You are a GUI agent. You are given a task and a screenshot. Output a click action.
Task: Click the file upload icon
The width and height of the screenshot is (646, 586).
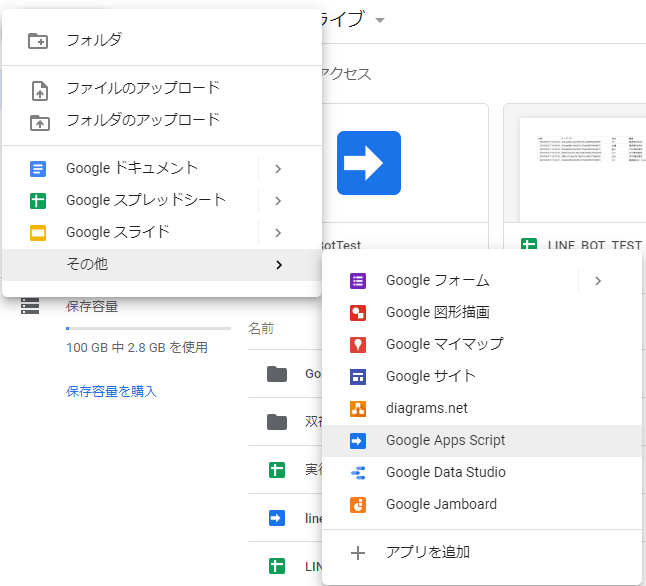pyautogui.click(x=40, y=91)
